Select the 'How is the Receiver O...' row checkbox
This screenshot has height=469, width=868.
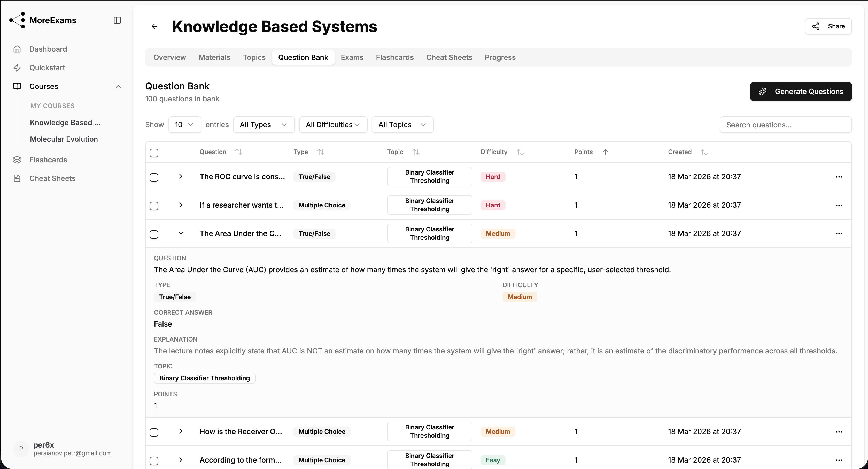coord(154,433)
